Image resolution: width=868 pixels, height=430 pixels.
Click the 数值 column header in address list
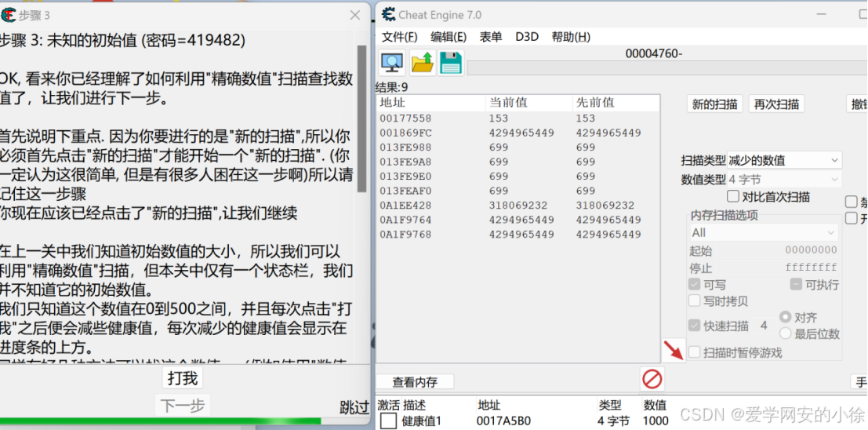click(x=655, y=405)
